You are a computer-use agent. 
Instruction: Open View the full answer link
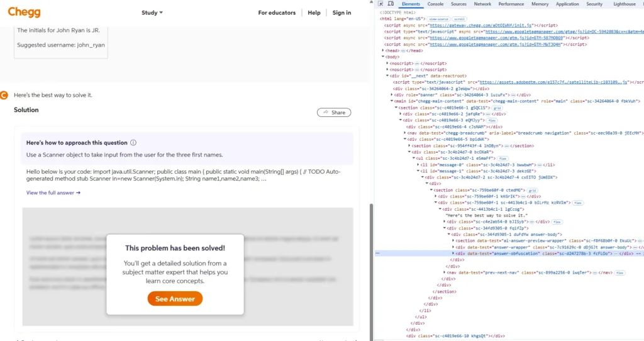(53, 193)
